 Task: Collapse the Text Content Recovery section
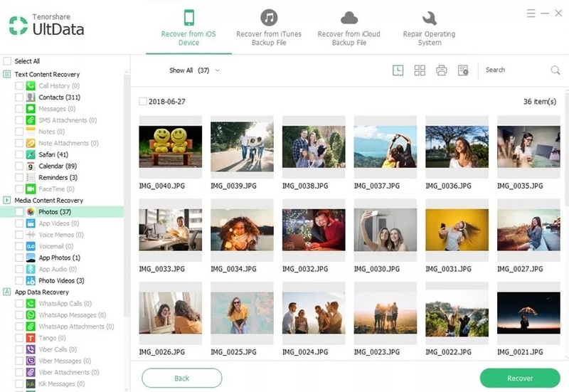point(7,75)
